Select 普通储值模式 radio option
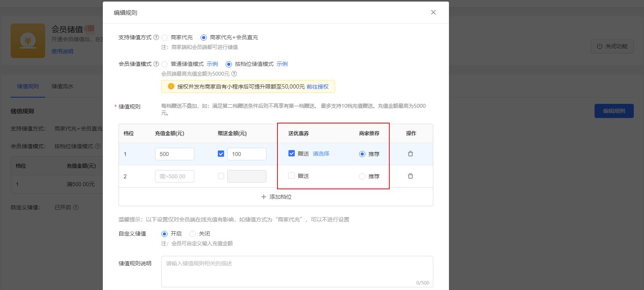The width and height of the screenshot is (644, 290). coord(164,64)
